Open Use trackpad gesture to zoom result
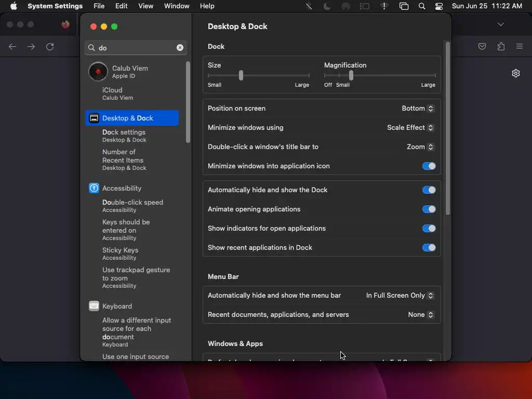 click(136, 277)
